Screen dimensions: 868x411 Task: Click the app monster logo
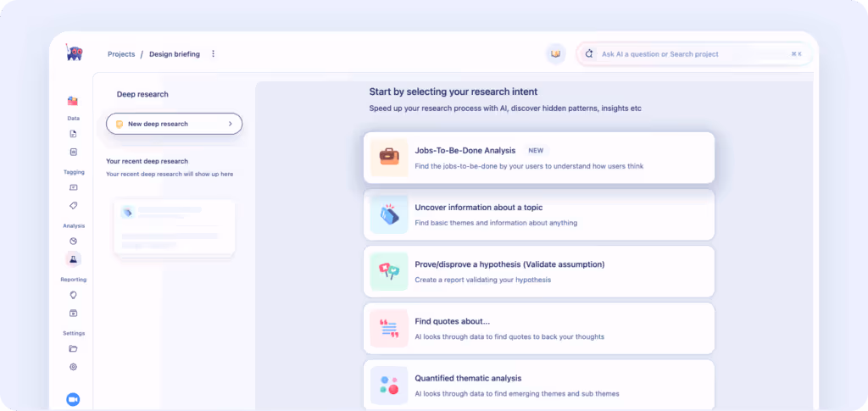tap(74, 53)
